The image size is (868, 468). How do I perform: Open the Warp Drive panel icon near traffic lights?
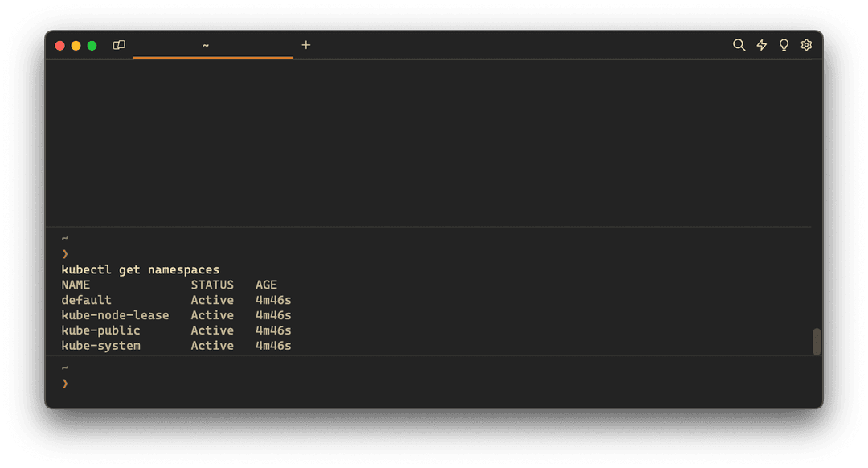(118, 45)
